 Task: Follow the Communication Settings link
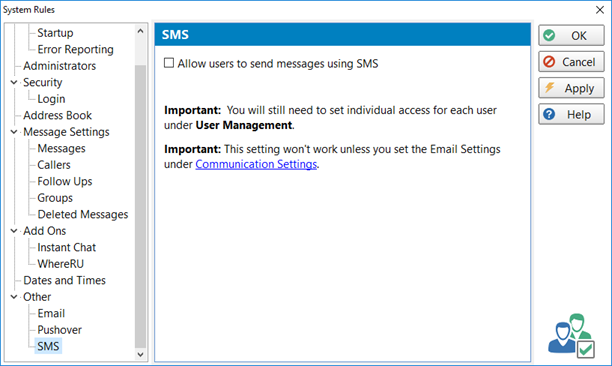[x=256, y=164]
